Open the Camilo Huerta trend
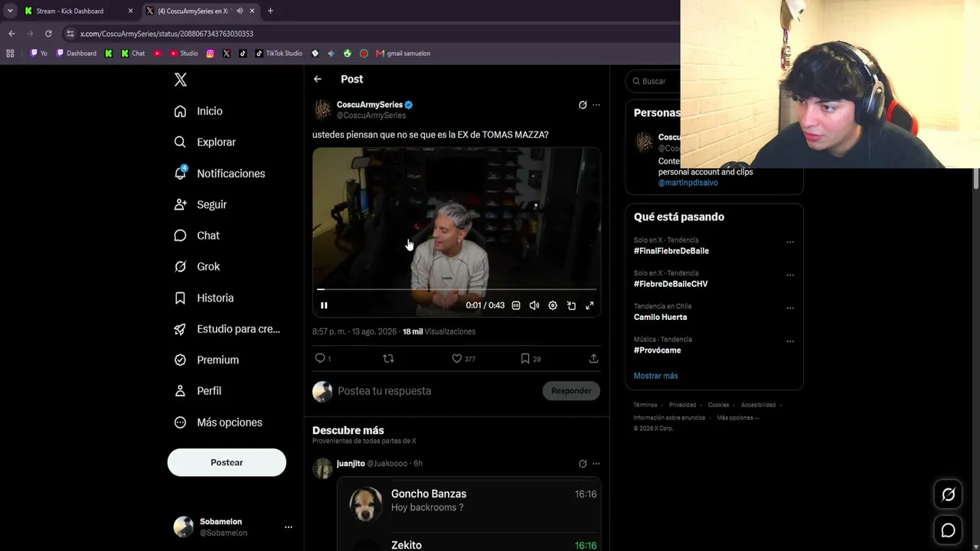Image resolution: width=980 pixels, height=551 pixels. [661, 317]
